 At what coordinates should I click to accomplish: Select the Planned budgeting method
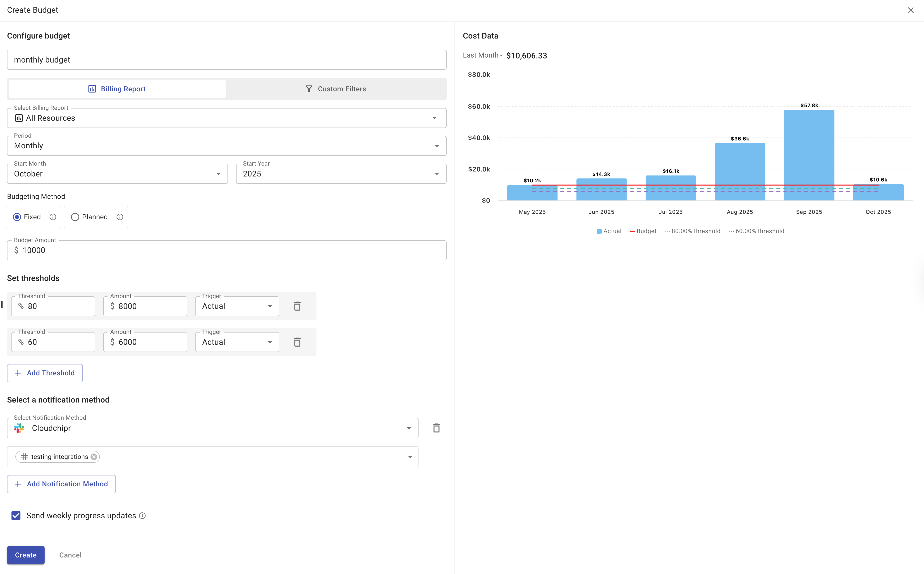[75, 217]
